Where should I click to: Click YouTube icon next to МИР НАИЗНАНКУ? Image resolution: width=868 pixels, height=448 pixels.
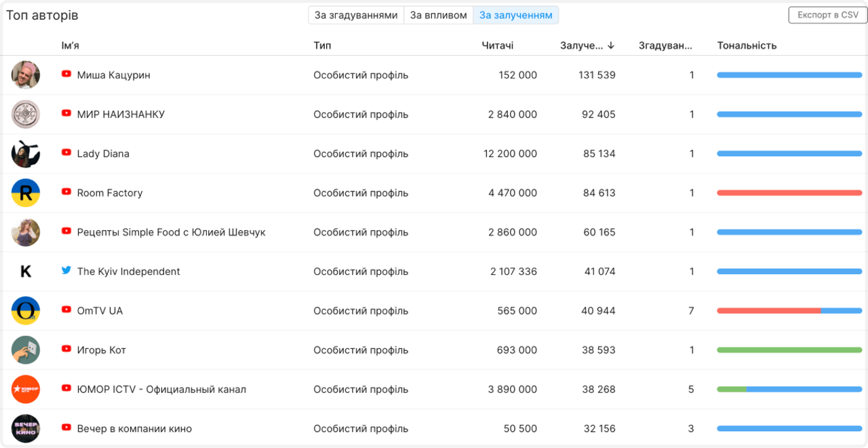click(x=66, y=113)
